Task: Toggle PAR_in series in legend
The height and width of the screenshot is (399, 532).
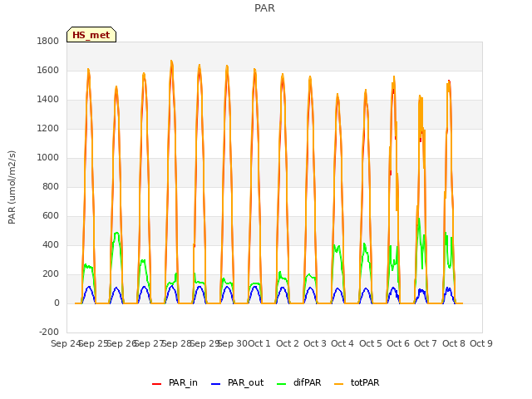Action: (x=175, y=382)
